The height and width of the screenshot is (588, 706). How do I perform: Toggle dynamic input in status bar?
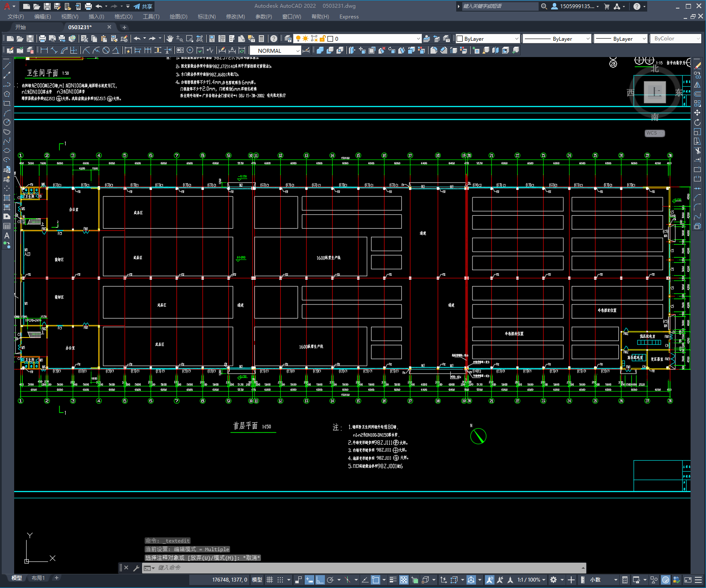tap(309, 580)
